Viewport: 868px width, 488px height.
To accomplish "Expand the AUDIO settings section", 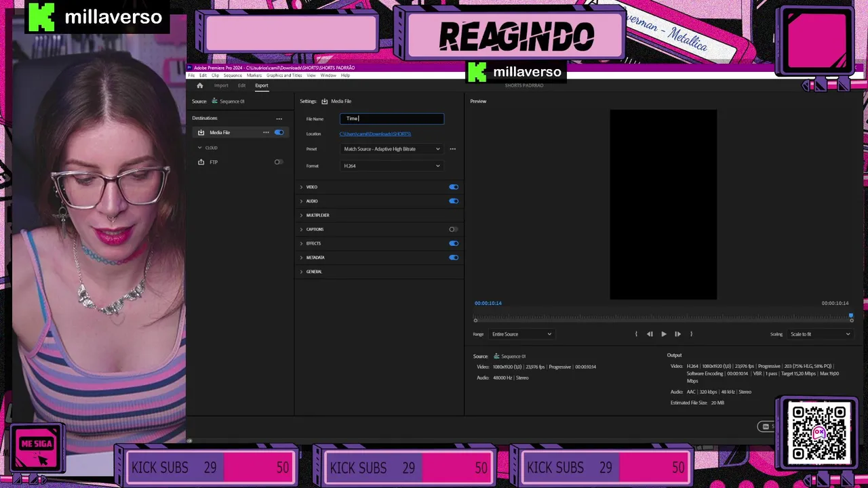I will coord(301,201).
